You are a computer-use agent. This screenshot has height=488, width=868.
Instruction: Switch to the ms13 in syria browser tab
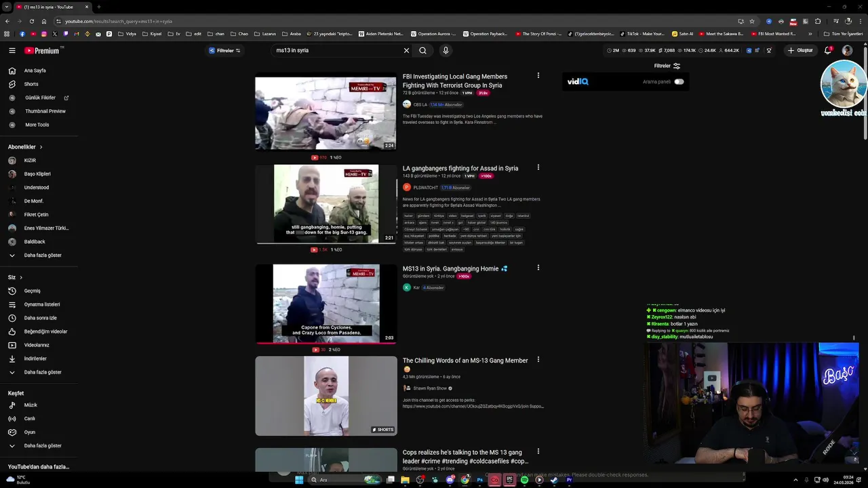tap(53, 7)
